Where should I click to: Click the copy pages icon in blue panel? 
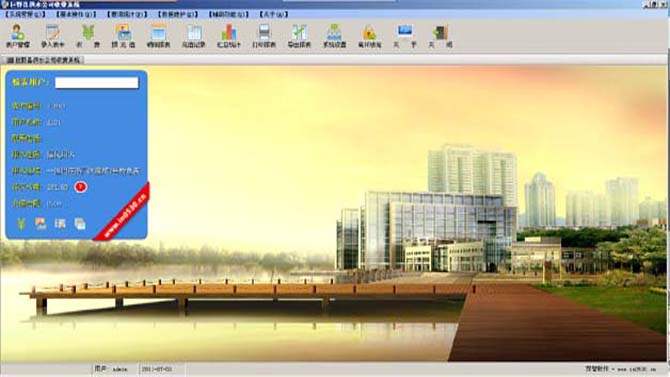click(x=80, y=223)
